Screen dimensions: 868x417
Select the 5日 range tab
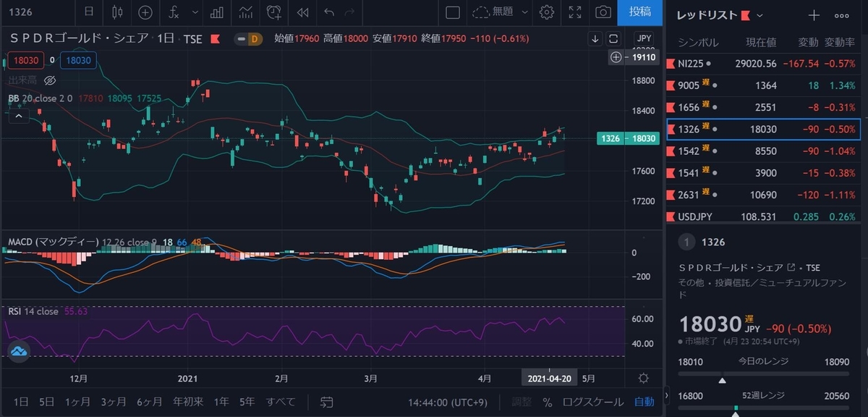(x=46, y=402)
